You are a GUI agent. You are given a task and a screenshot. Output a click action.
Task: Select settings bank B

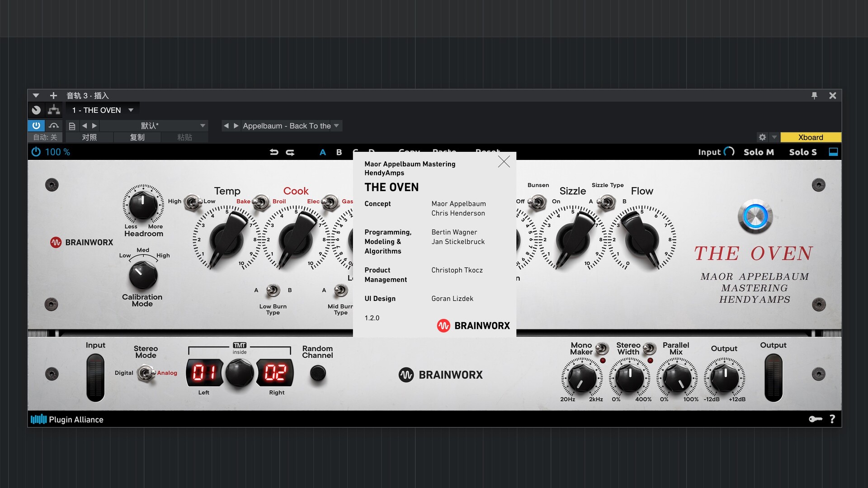click(x=339, y=152)
